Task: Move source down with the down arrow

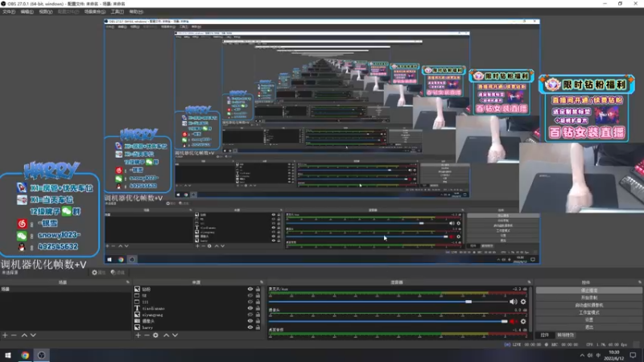Action: coord(175,335)
